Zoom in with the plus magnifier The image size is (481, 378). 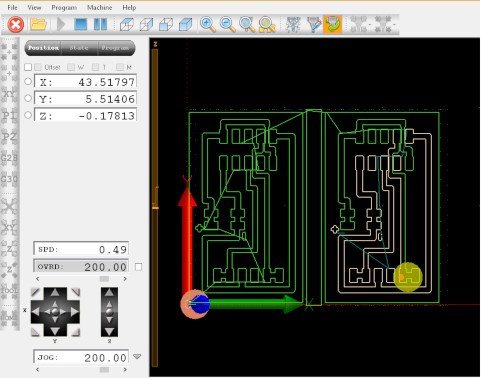208,24
